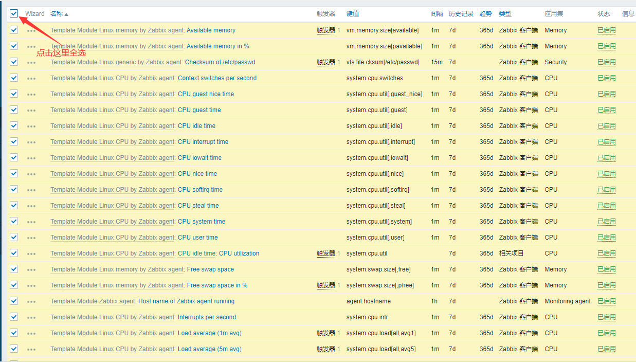Image resolution: width=636 pixels, height=364 pixels.
Task: Uncheck the Available memory row checkbox
Action: coord(14,30)
